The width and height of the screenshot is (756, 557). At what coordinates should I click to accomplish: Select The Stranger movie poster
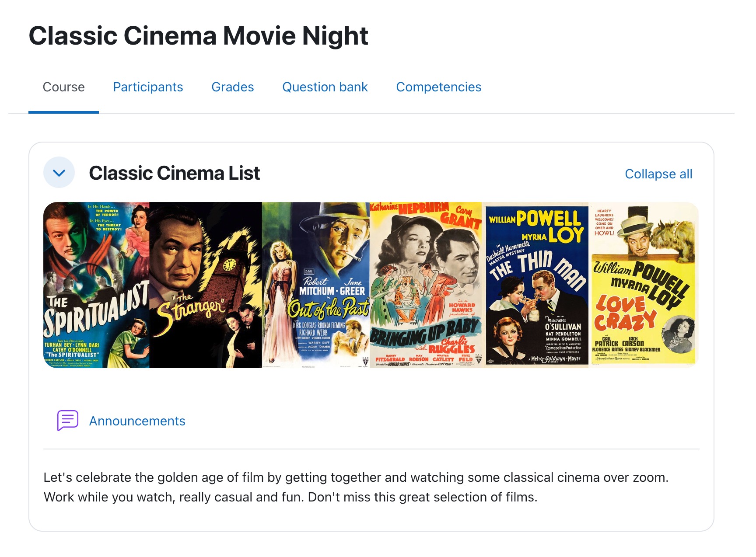(206, 285)
